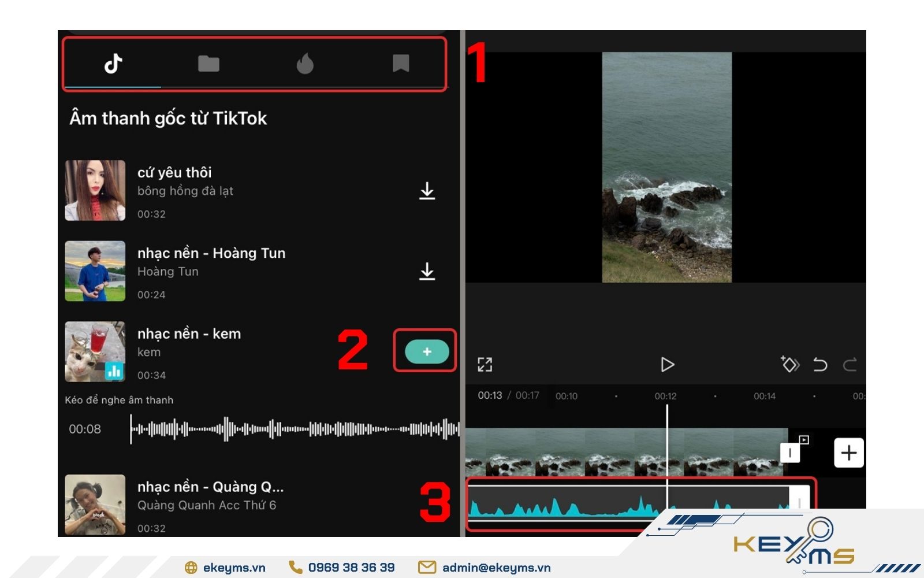Image resolution: width=924 pixels, height=578 pixels.
Task: Redo the last edit
Action: click(x=850, y=365)
